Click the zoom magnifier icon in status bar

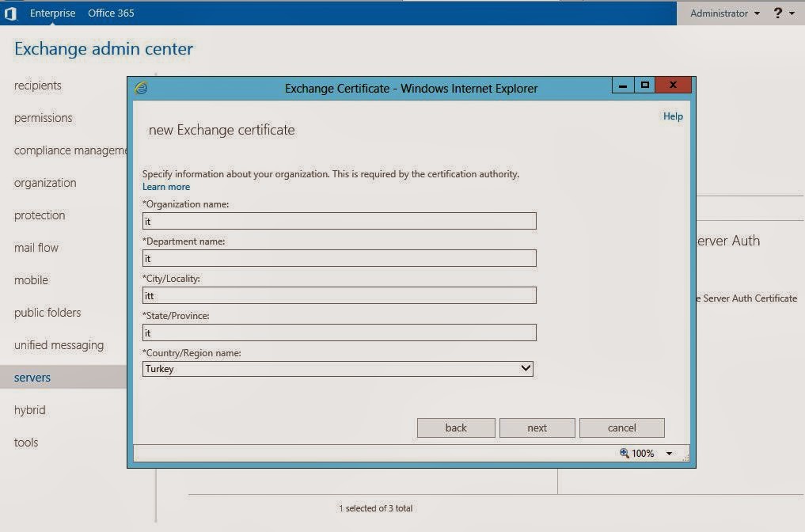click(624, 453)
